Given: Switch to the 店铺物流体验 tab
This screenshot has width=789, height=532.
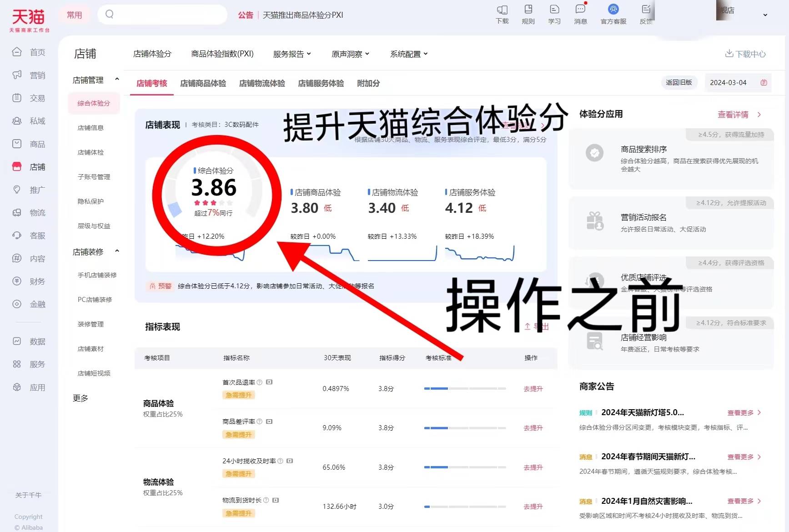Looking at the screenshot, I should pyautogui.click(x=262, y=83).
